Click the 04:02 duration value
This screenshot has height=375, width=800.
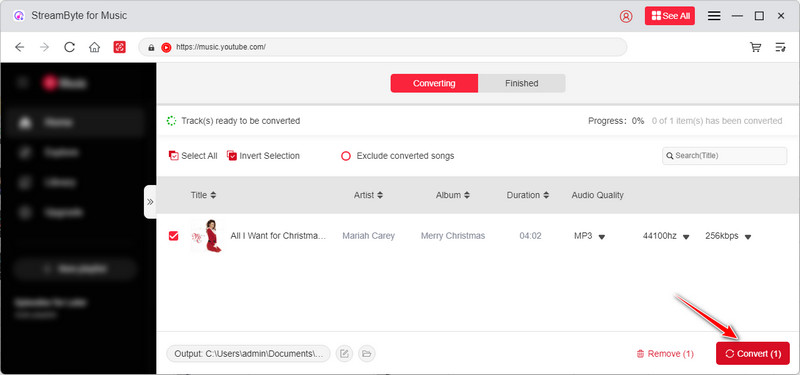click(530, 236)
